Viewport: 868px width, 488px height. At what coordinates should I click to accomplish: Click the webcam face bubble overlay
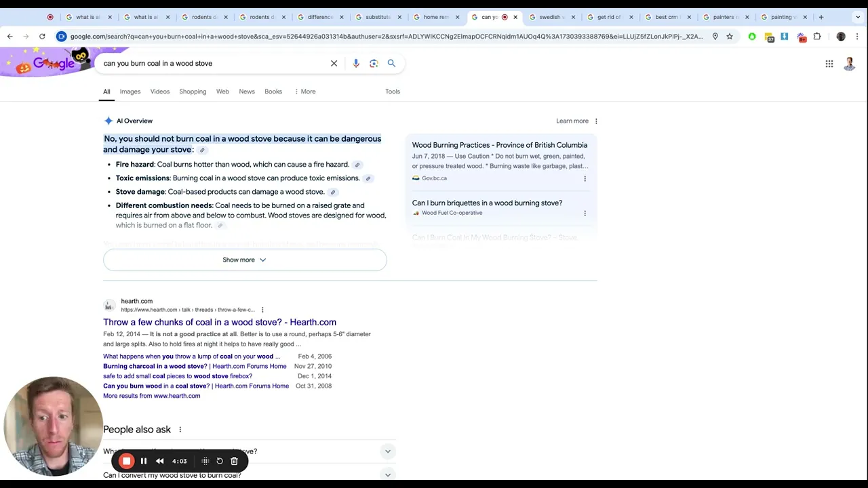tap(52, 426)
